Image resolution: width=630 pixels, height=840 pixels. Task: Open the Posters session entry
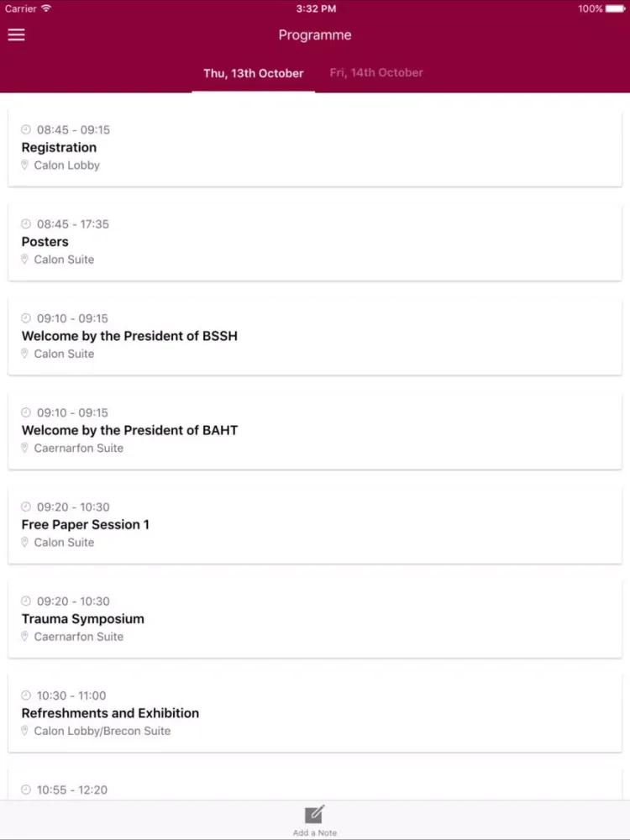[314, 242]
